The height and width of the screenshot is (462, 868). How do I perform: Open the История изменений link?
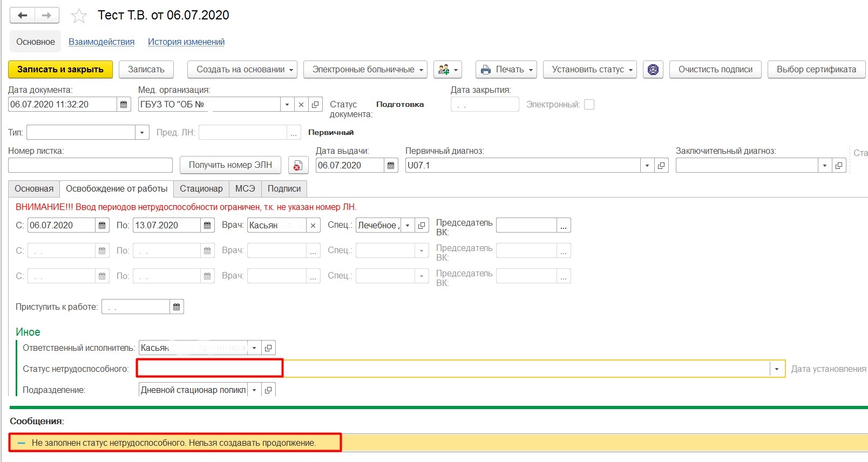click(x=186, y=42)
